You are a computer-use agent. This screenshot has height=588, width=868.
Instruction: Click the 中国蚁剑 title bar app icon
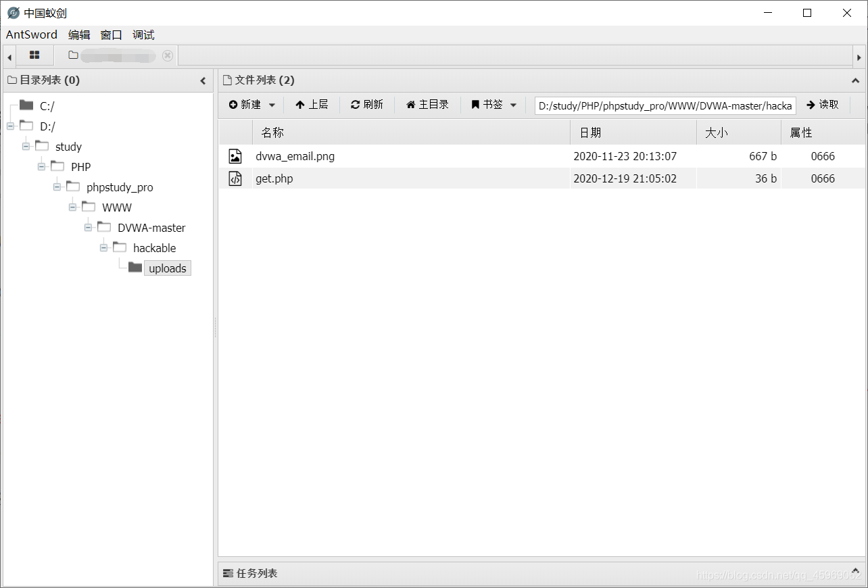coord(13,13)
